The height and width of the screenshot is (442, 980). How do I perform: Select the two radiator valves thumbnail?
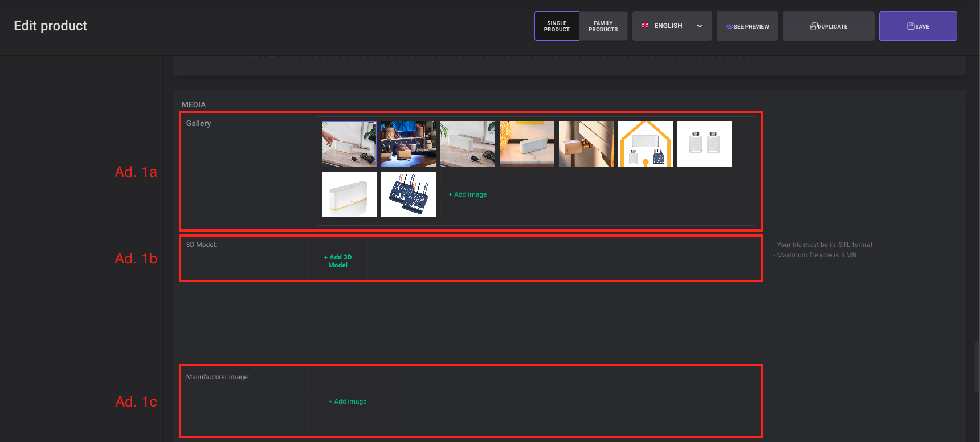705,144
